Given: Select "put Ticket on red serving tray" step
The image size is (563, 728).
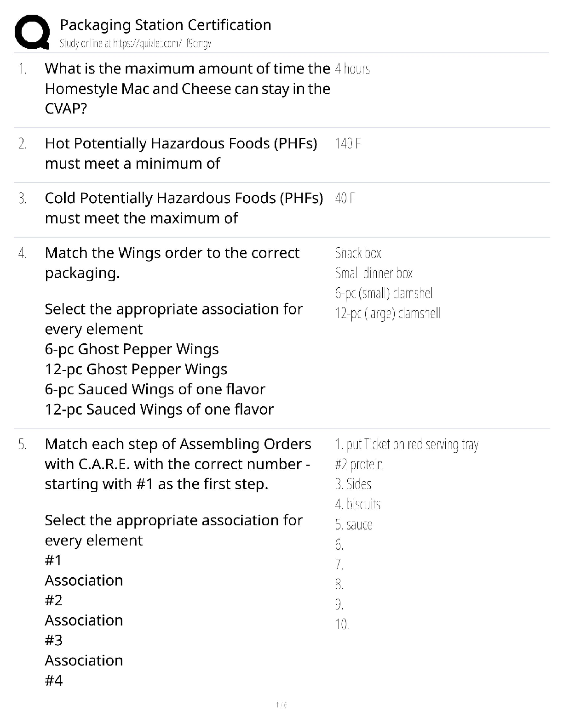Looking at the screenshot, I should point(407,444).
